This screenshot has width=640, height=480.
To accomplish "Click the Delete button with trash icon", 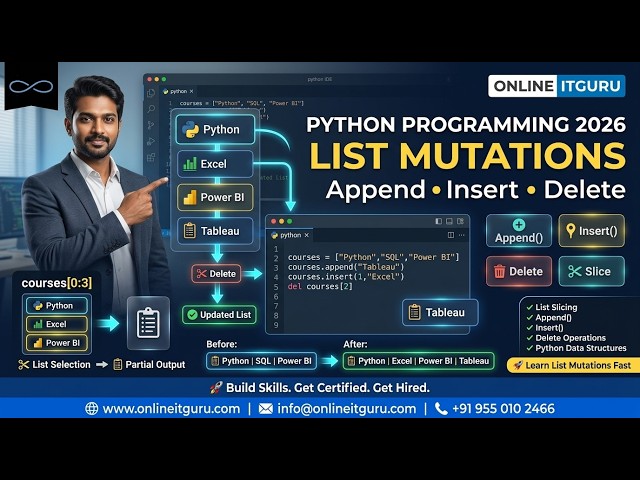I will (x=519, y=271).
